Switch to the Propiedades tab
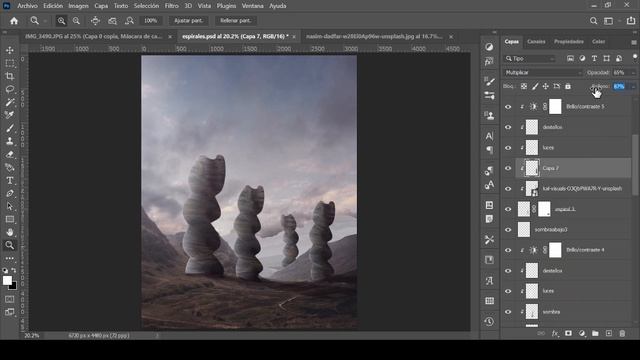Image resolution: width=640 pixels, height=360 pixels. coord(569,42)
